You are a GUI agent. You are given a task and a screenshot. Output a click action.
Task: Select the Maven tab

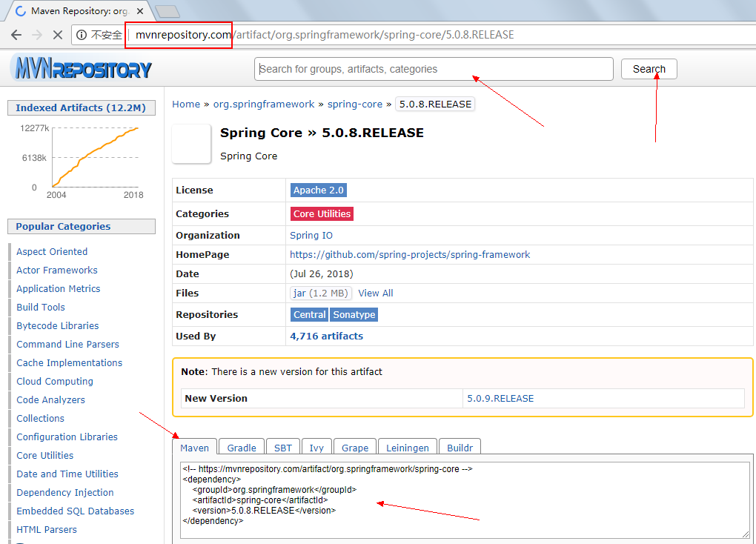click(x=195, y=448)
